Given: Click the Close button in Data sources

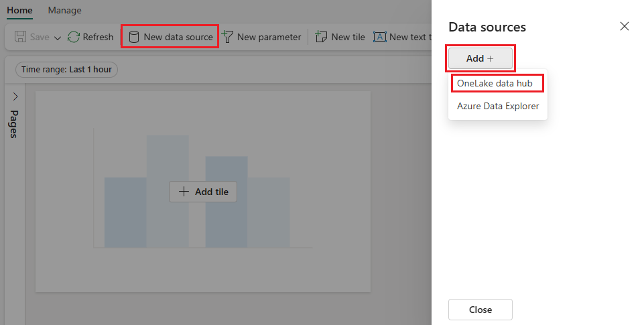Looking at the screenshot, I should tap(480, 310).
